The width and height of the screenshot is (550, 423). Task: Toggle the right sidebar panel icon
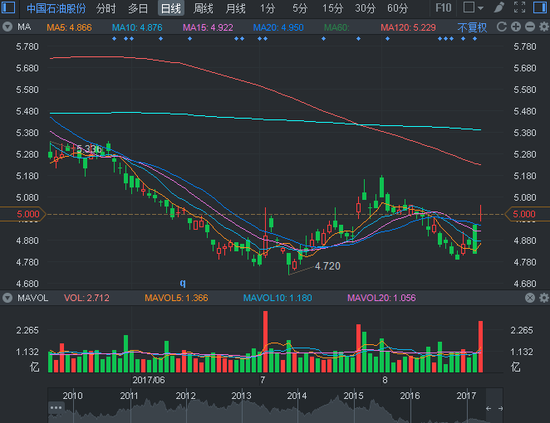(x=540, y=7)
